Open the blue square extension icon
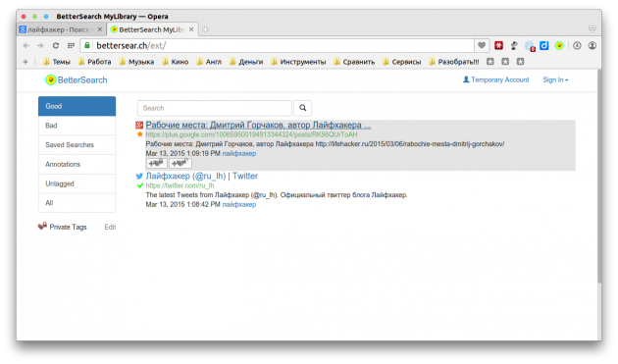This screenshot has width=618, height=364. point(544,46)
